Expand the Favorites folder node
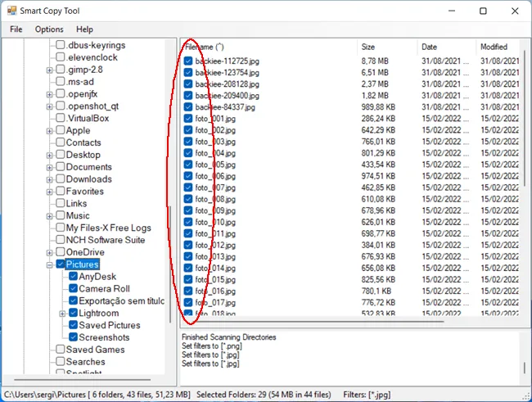 50,192
